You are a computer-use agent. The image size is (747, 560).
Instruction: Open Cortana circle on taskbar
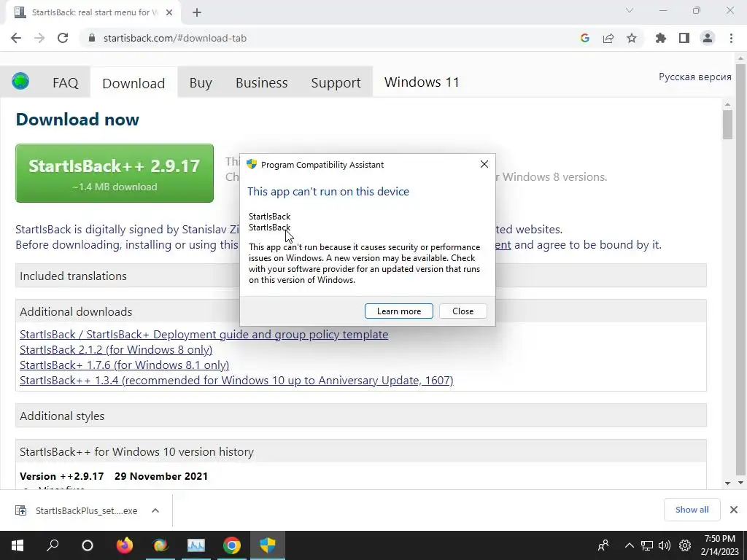88,545
